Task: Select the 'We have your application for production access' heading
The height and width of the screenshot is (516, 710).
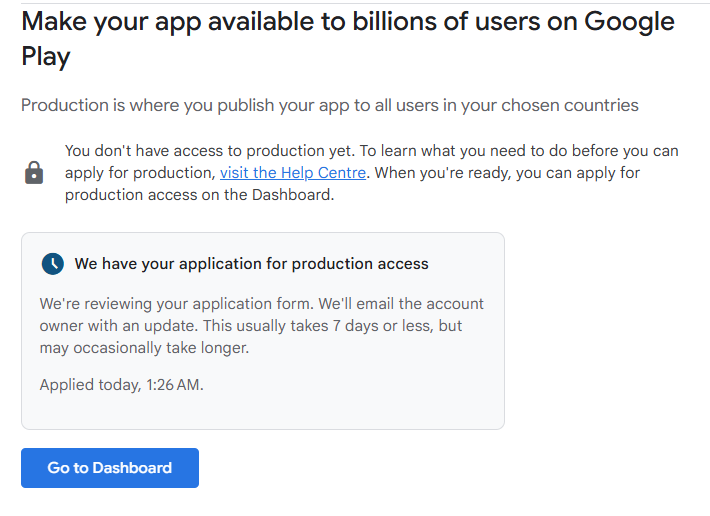Action: 251,263
